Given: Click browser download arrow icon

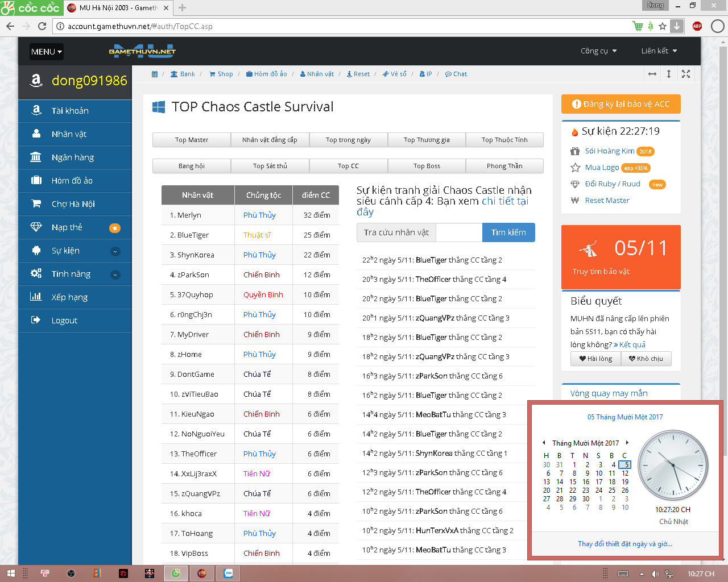Looking at the screenshot, I should click(677, 26).
